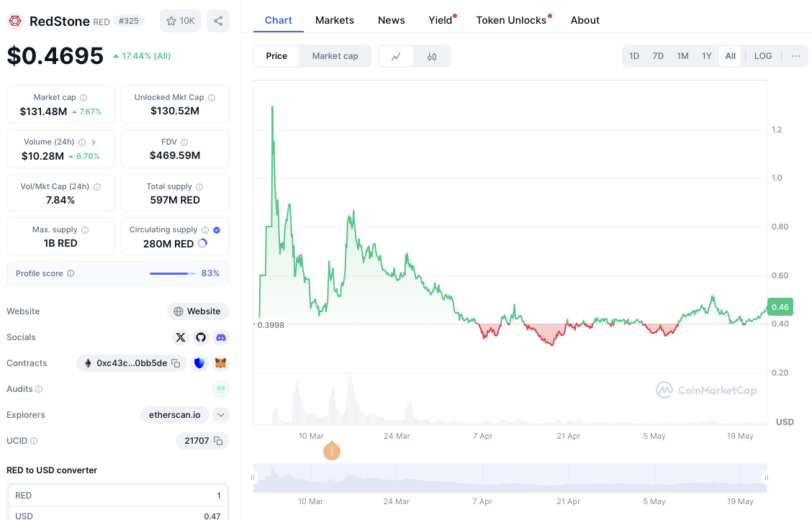This screenshot has height=520, width=812.
Task: Switch to the Token Unlocks tab
Action: 512,20
